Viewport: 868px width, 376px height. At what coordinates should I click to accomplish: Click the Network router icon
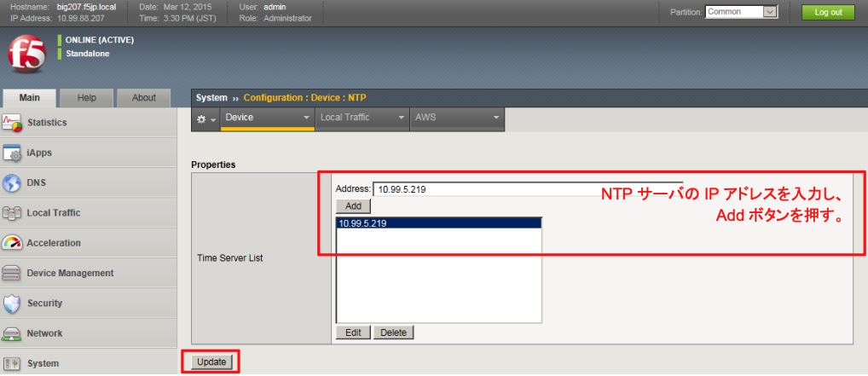(x=12, y=333)
